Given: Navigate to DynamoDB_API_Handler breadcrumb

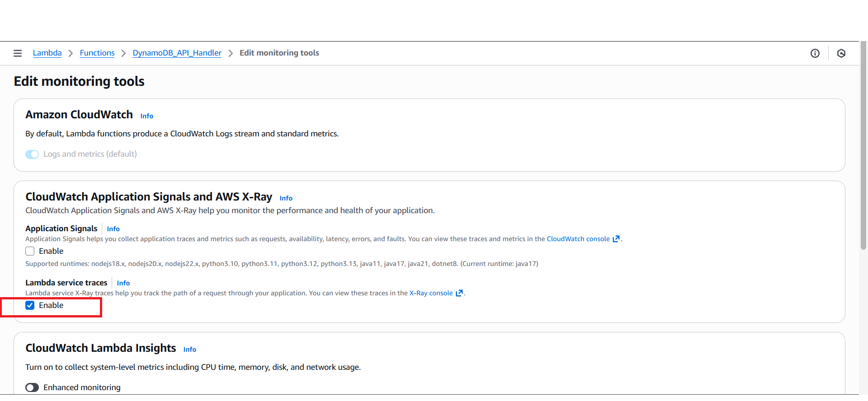Looking at the screenshot, I should (x=177, y=53).
